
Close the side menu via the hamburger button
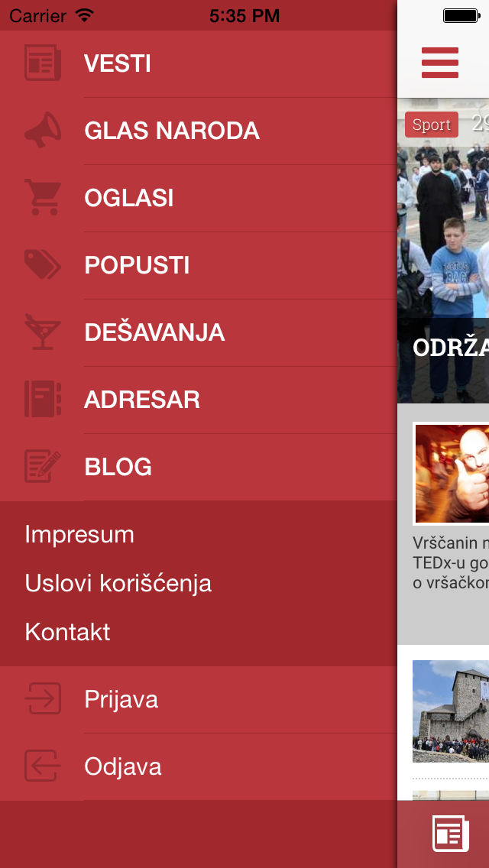[x=439, y=63]
